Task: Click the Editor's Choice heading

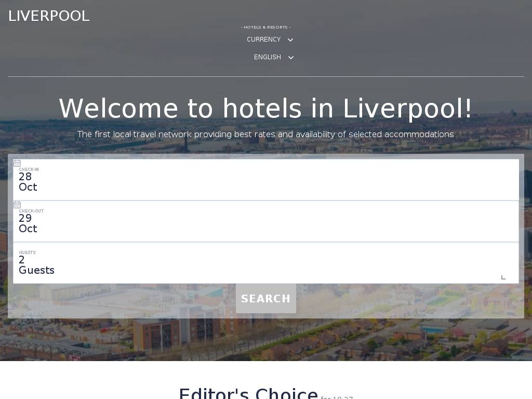Action: (248, 394)
